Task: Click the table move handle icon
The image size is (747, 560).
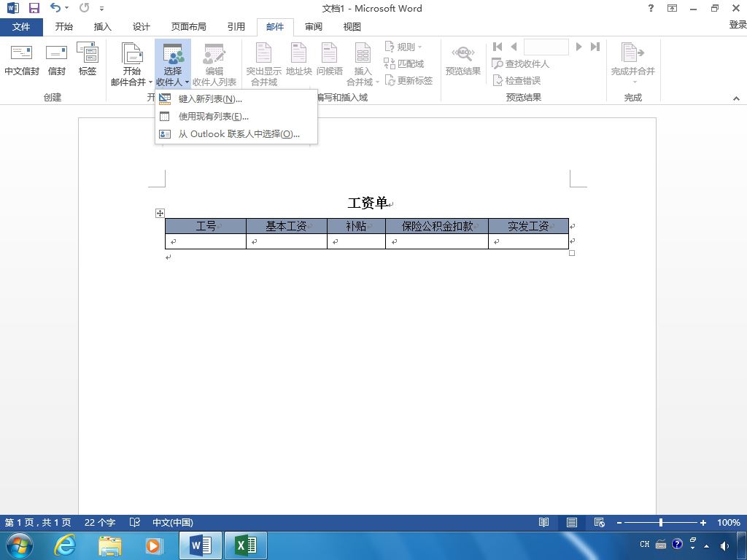Action: (x=160, y=214)
